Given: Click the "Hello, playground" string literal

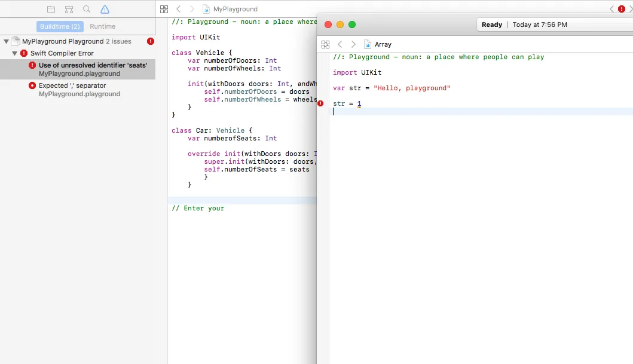Looking at the screenshot, I should pos(412,88).
